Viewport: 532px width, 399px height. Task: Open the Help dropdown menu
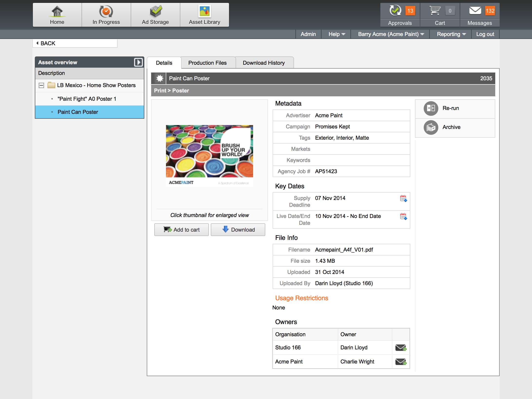(337, 34)
